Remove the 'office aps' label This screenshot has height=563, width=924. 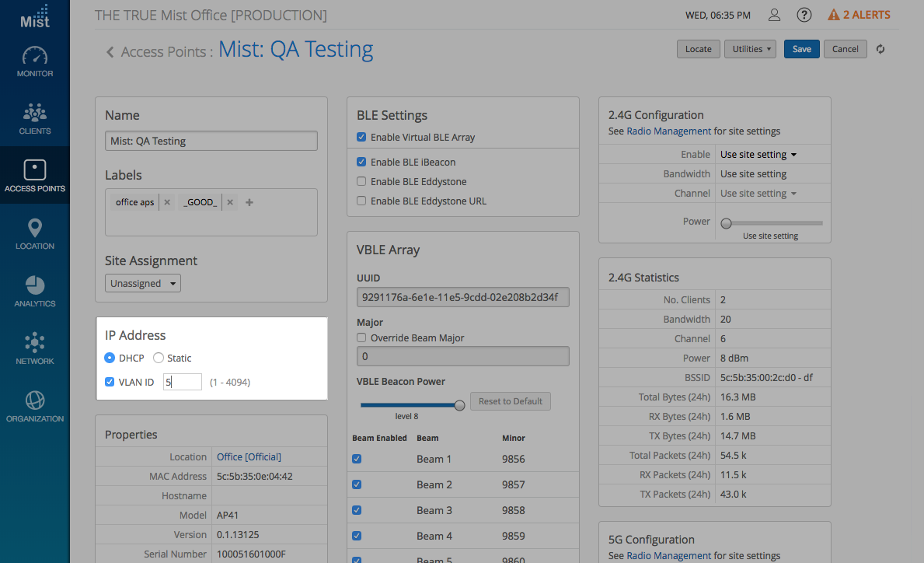pyautogui.click(x=167, y=202)
